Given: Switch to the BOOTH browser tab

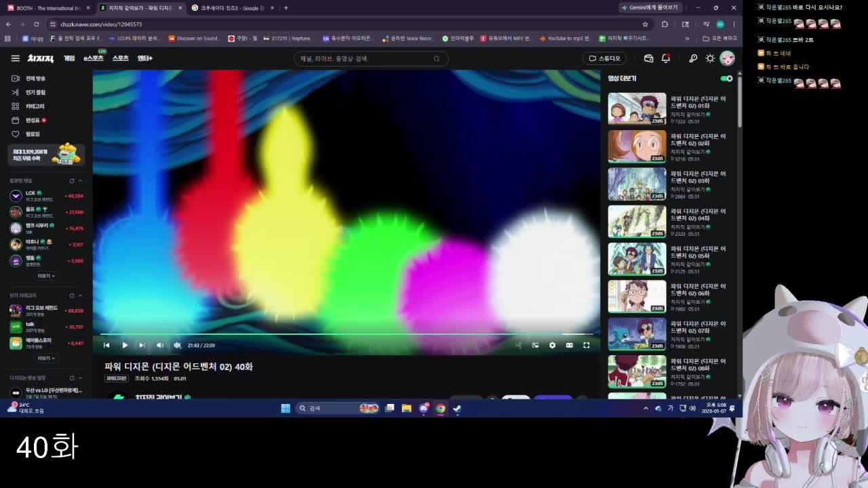Looking at the screenshot, I should tap(48, 8).
